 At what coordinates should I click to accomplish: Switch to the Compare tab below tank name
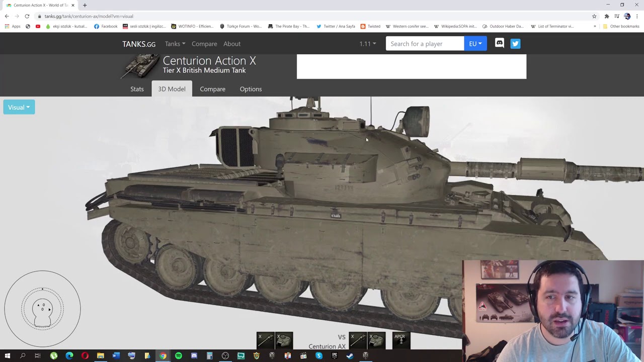coord(212,89)
